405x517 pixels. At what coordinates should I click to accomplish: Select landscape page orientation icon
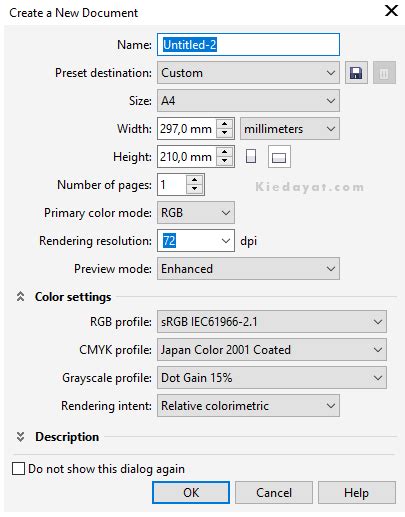[x=279, y=157]
